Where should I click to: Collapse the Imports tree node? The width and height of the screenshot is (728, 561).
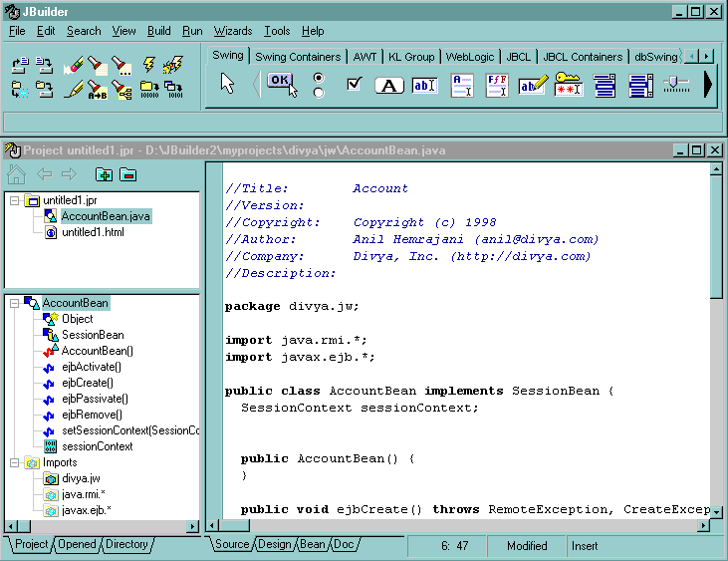point(14,462)
